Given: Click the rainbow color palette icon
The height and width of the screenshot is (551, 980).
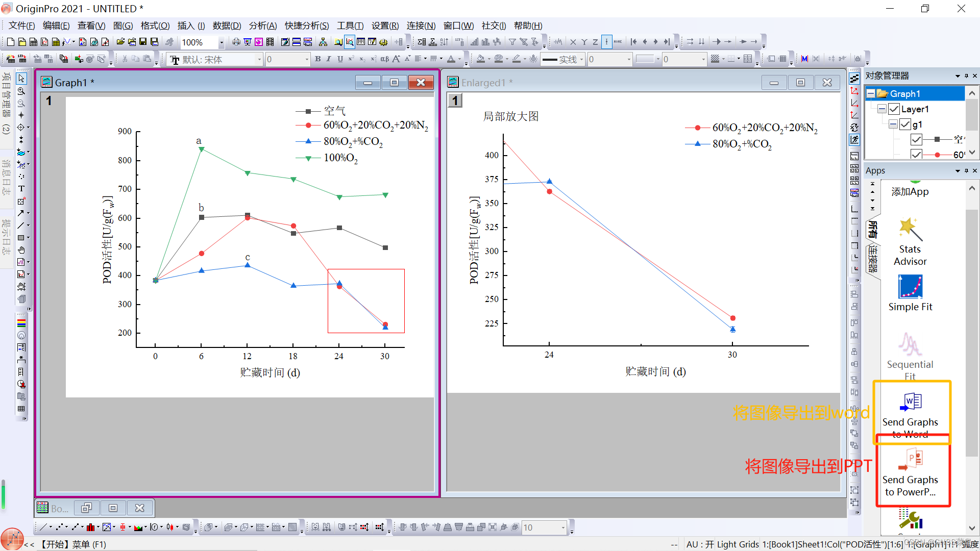Looking at the screenshot, I should point(21,323).
